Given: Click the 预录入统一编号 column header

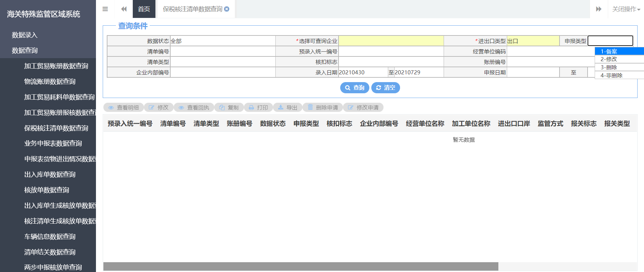Looking at the screenshot, I should [x=130, y=124].
